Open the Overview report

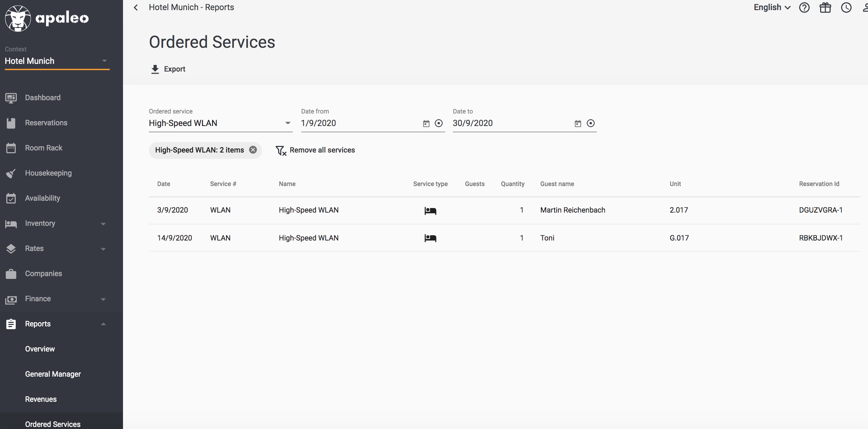(x=40, y=349)
